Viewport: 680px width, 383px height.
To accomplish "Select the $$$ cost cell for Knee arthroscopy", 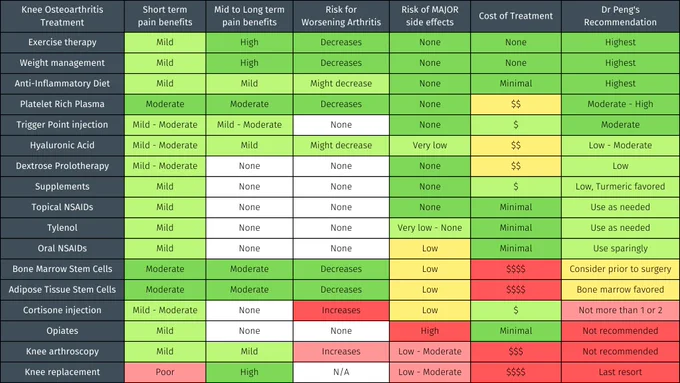I will pyautogui.click(x=516, y=351).
